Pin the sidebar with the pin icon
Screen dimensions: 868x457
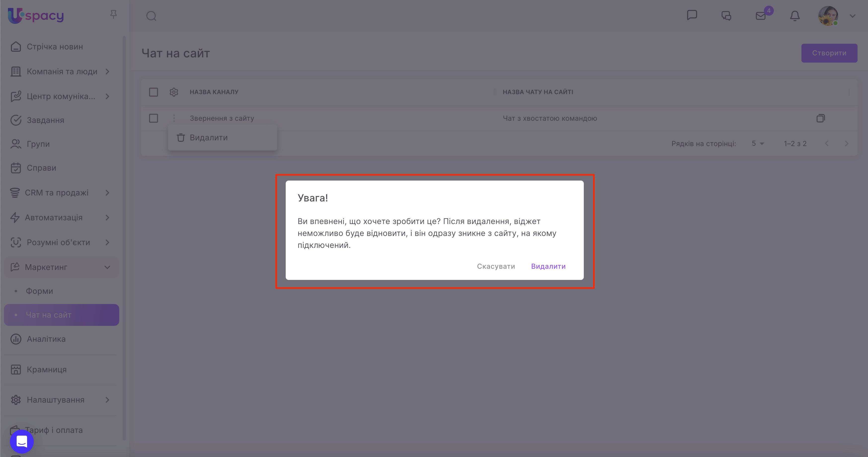(113, 14)
